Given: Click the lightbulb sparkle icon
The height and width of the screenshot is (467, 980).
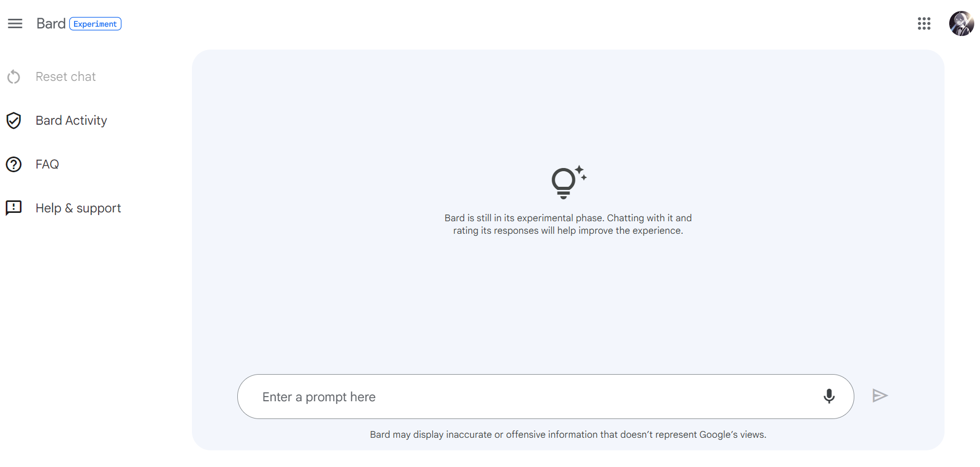Looking at the screenshot, I should coord(568,182).
